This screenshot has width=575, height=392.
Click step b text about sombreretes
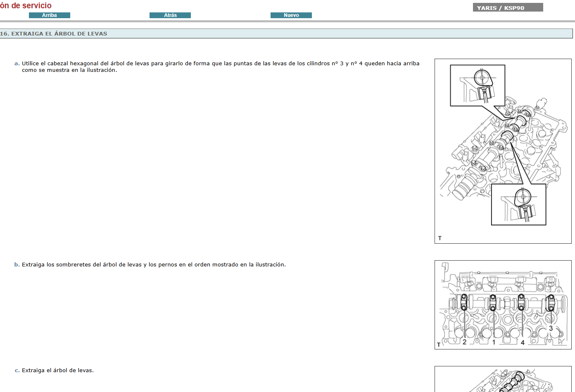click(x=153, y=265)
